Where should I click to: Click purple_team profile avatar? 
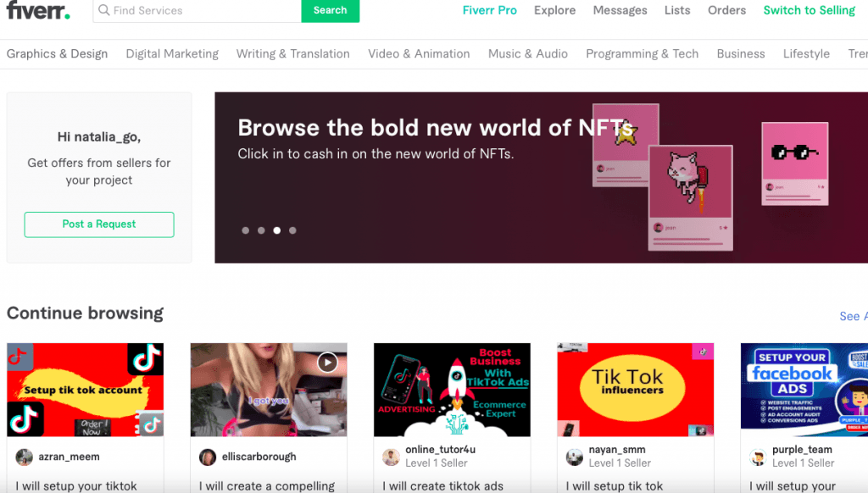758,457
